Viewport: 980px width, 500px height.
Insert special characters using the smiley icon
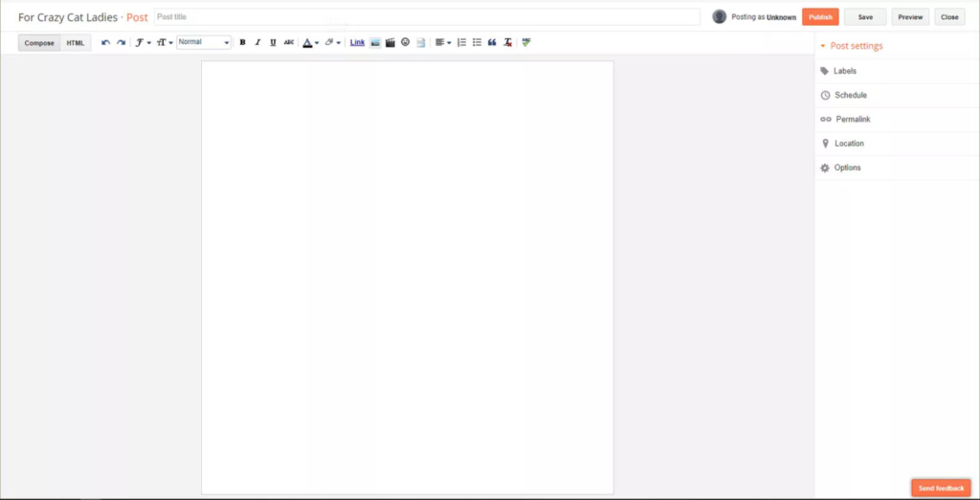[x=406, y=42]
